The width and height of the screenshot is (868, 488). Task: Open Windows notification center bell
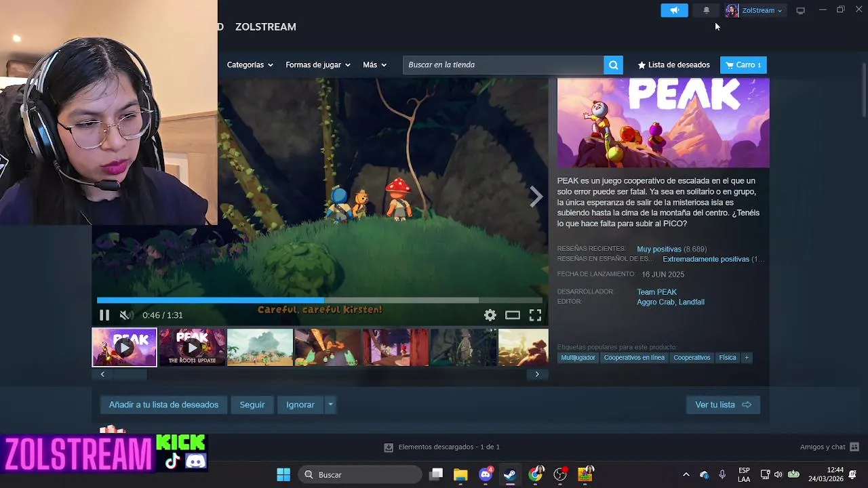click(852, 474)
